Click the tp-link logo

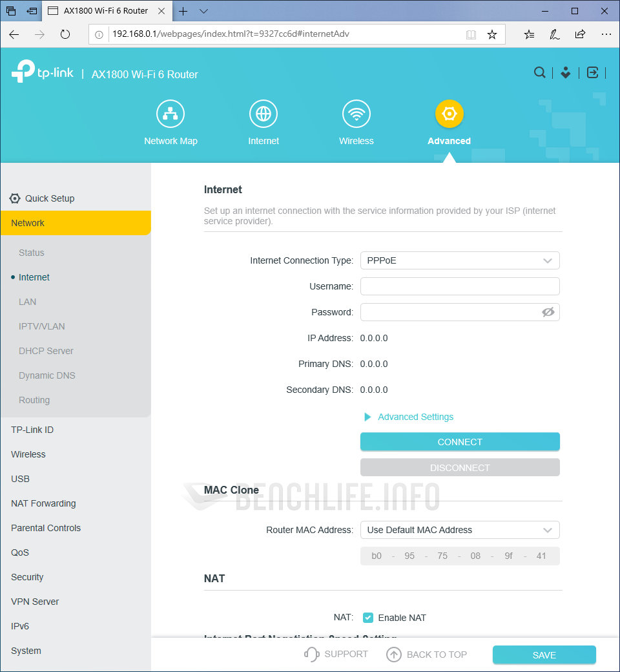tap(43, 71)
